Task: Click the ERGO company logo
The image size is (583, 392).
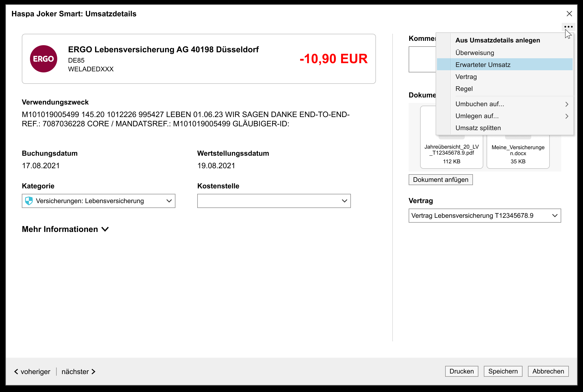Action: [44, 59]
